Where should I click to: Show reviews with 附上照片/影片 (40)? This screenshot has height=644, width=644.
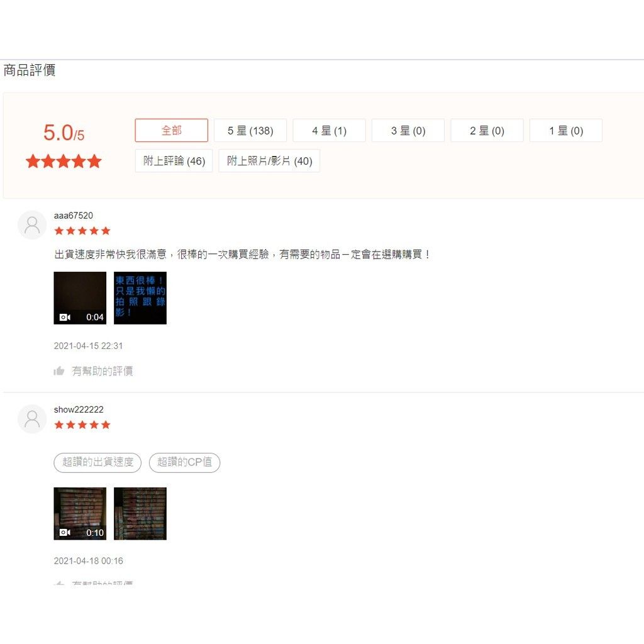(269, 160)
